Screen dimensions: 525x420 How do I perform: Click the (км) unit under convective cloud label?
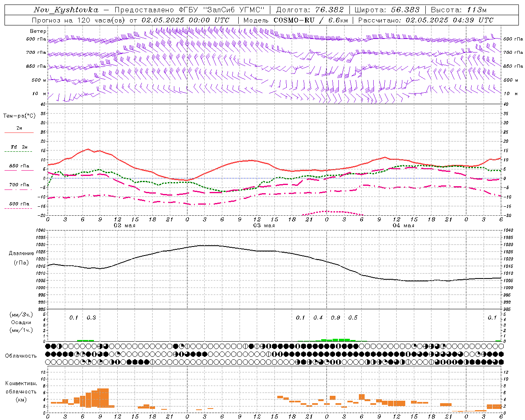tap(21, 399)
